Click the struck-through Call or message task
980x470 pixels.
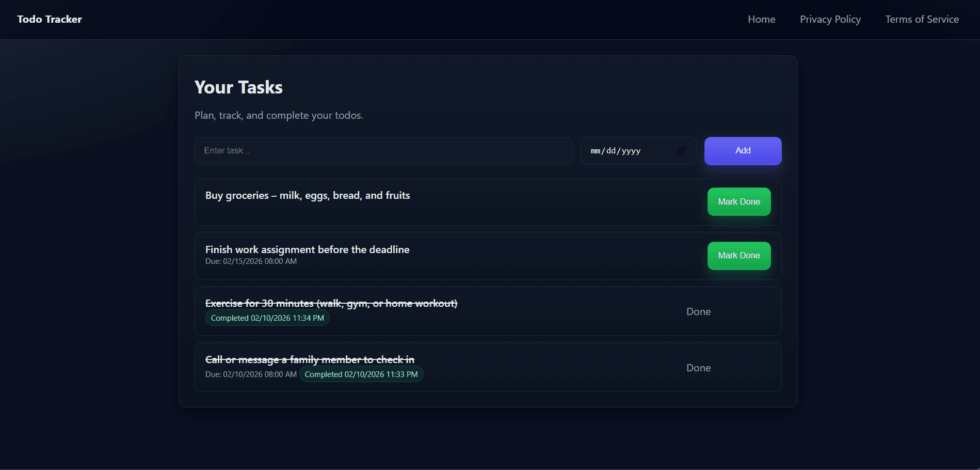point(310,359)
